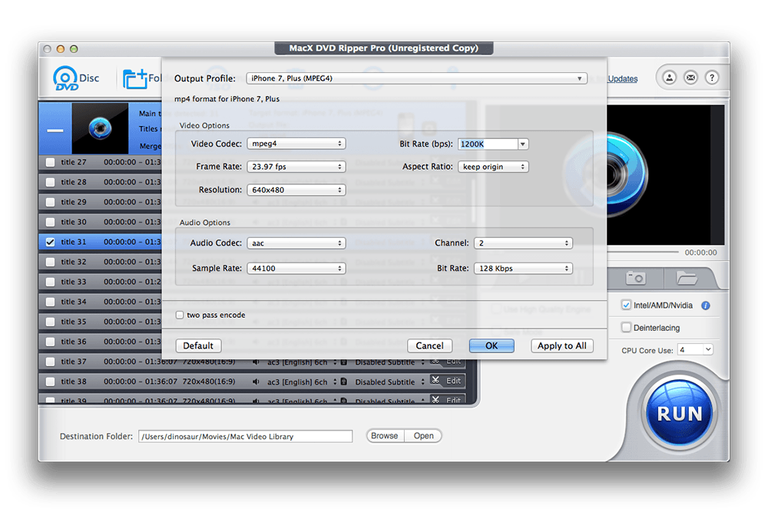Screen dimensions: 768x532
Task: Click the Apply to All button
Action: 561,346
